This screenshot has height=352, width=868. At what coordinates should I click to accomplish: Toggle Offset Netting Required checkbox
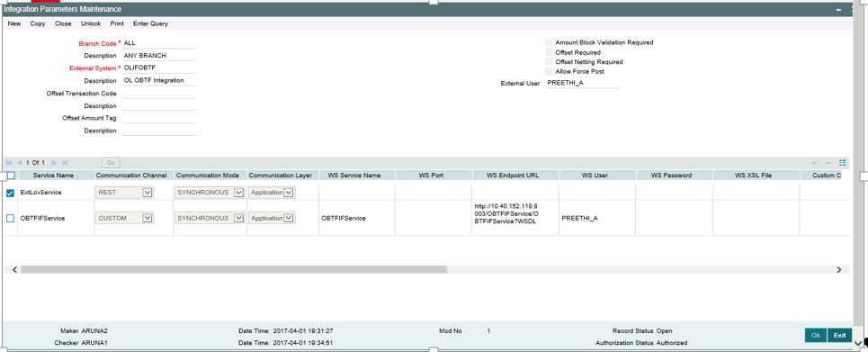point(549,62)
